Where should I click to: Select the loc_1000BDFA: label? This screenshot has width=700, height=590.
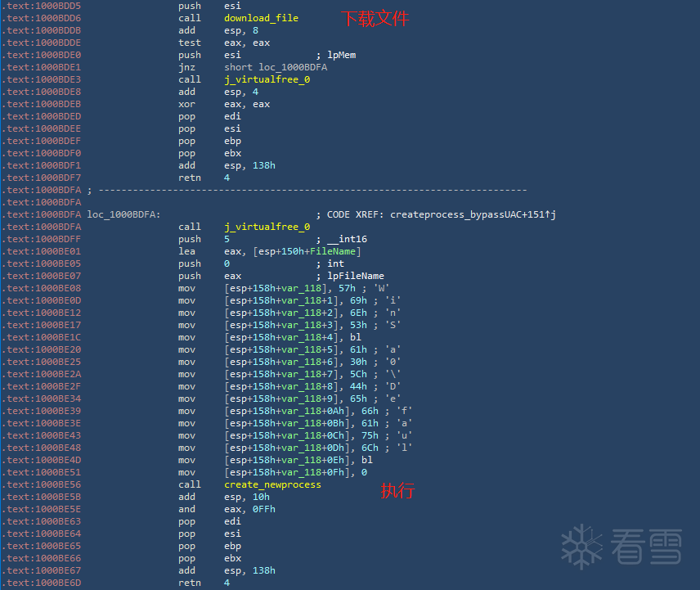coord(123,215)
